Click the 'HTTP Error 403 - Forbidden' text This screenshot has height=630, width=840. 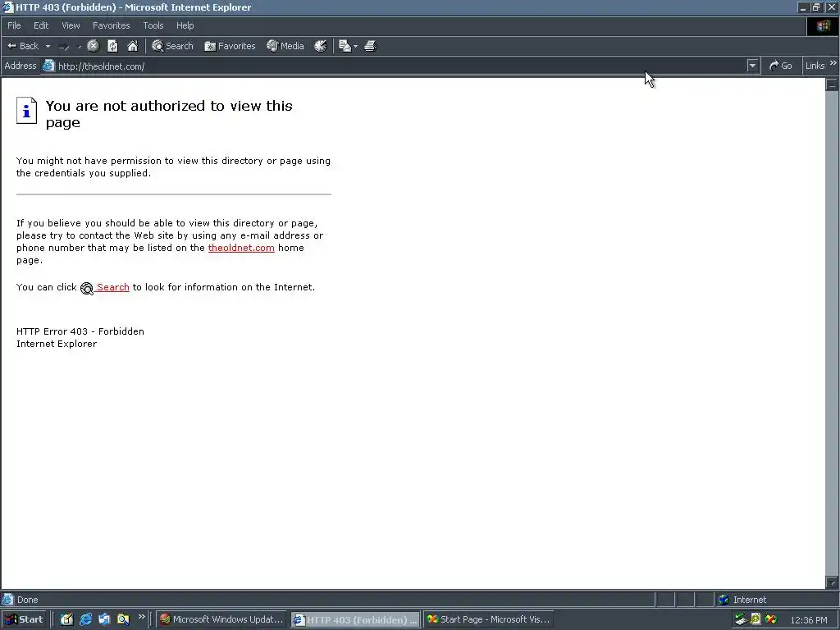coord(80,331)
